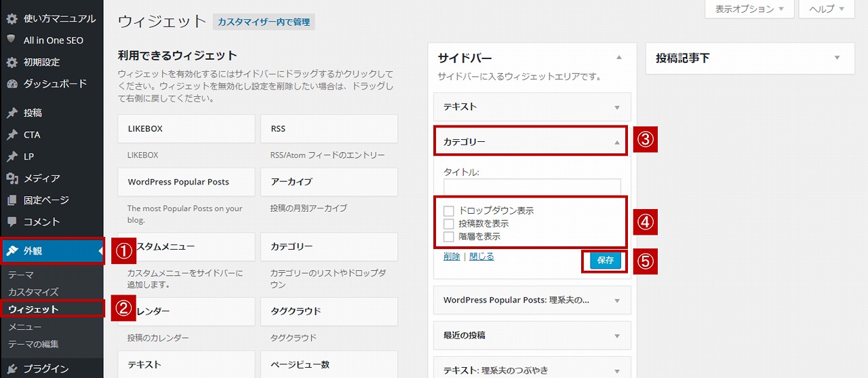
Task: Collapse the サイドバー widget area
Action: [x=618, y=58]
